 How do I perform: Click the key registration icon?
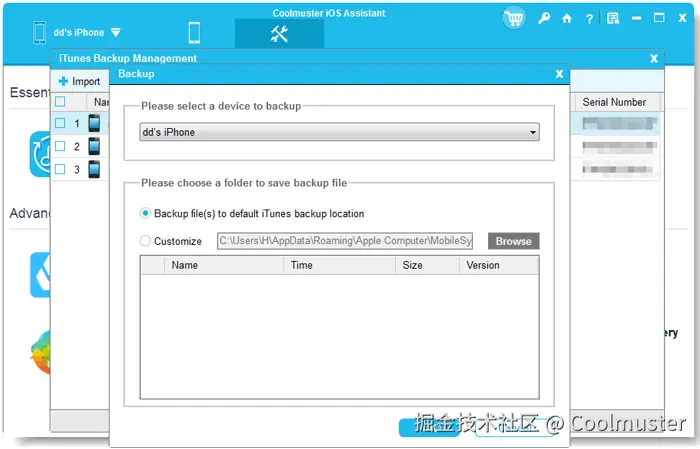pos(544,18)
